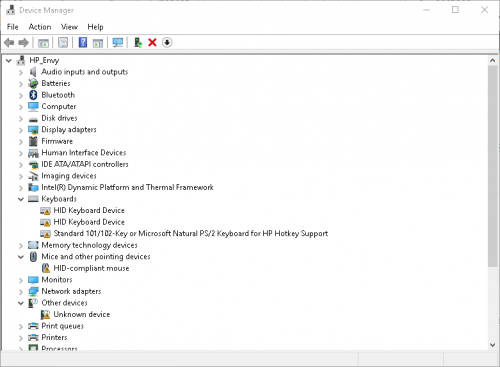Click the Update driver down-arrow icon

tap(167, 43)
